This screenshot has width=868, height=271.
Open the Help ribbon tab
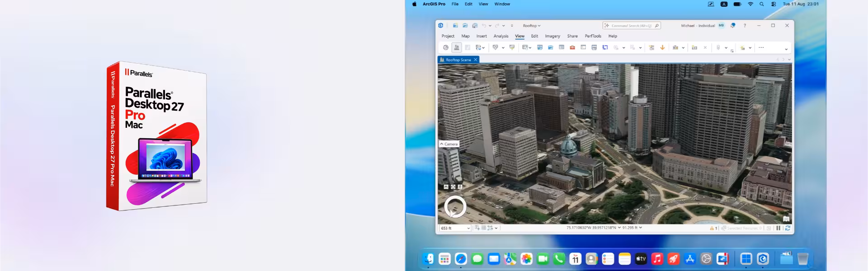click(x=613, y=36)
